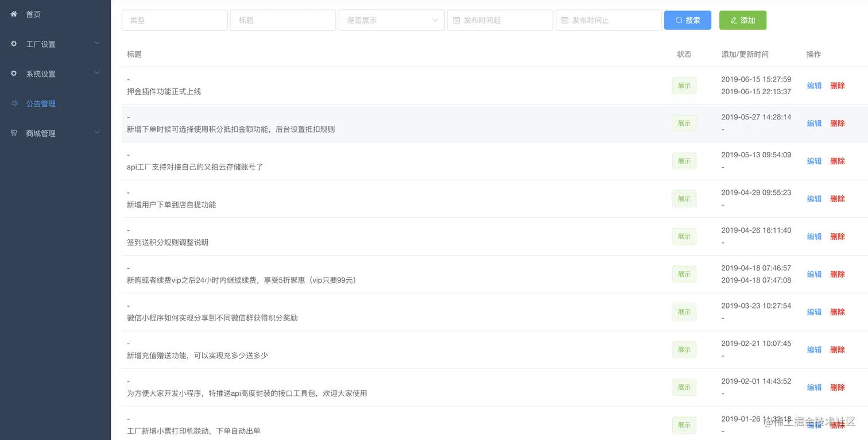Click the green 添加 button

pos(743,20)
